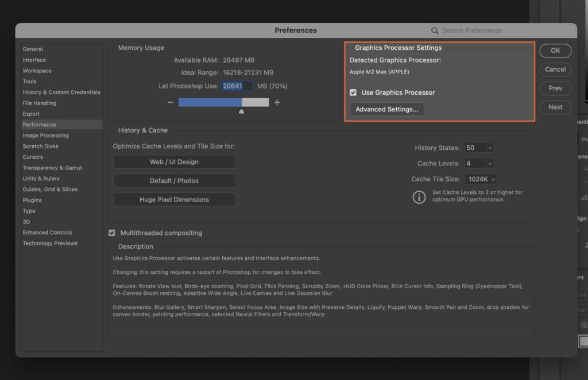This screenshot has width=588, height=380.
Task: Open the Cache Levels dropdown
Action: coord(479,163)
